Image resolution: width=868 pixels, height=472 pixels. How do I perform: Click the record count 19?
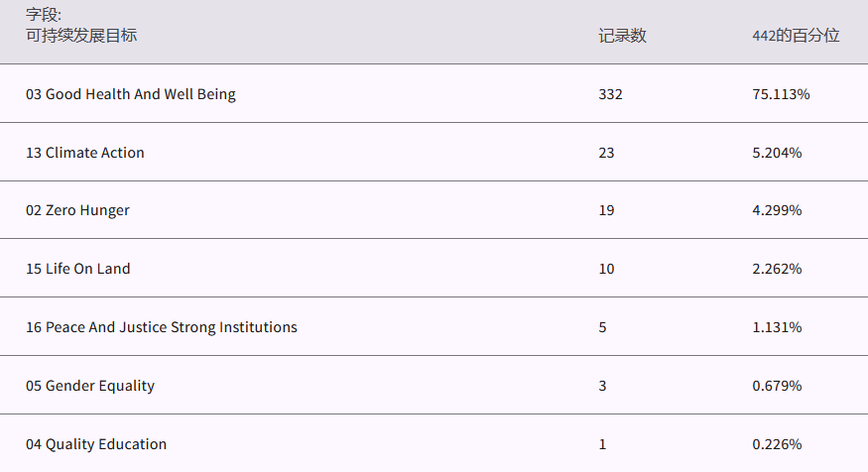(x=606, y=210)
